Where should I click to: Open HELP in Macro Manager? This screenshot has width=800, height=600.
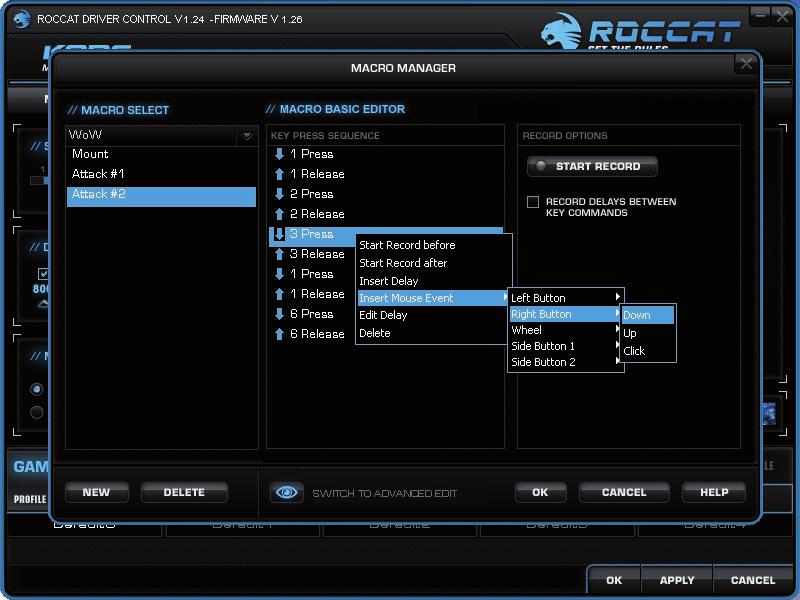point(714,492)
